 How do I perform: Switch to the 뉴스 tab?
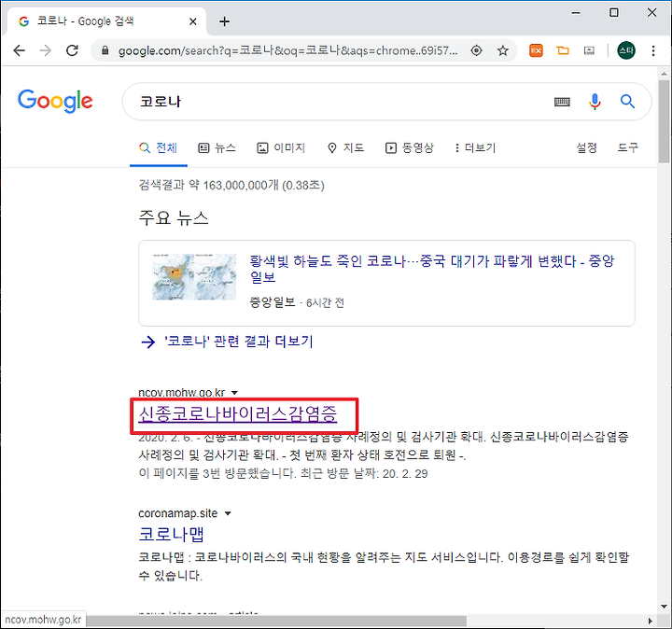217,148
